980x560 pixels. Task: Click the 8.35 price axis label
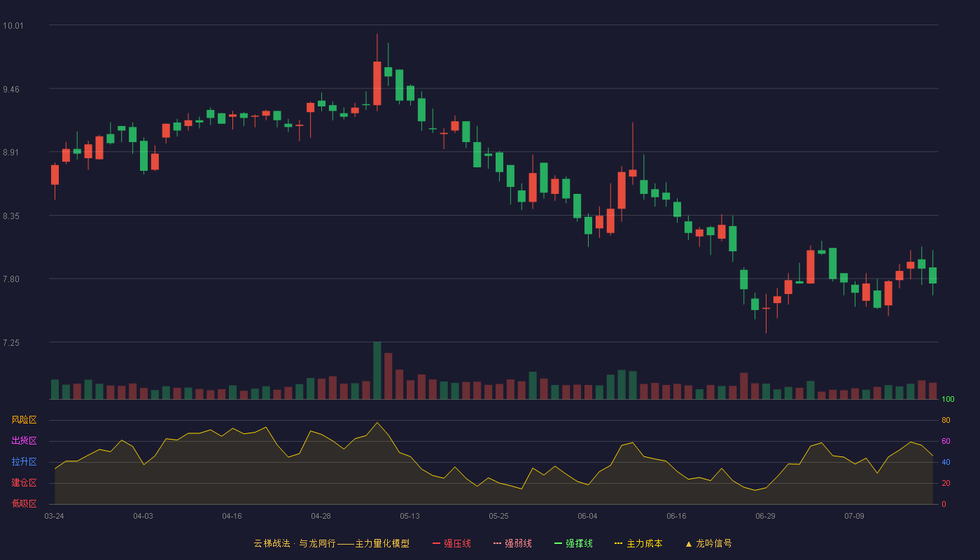[x=13, y=216]
